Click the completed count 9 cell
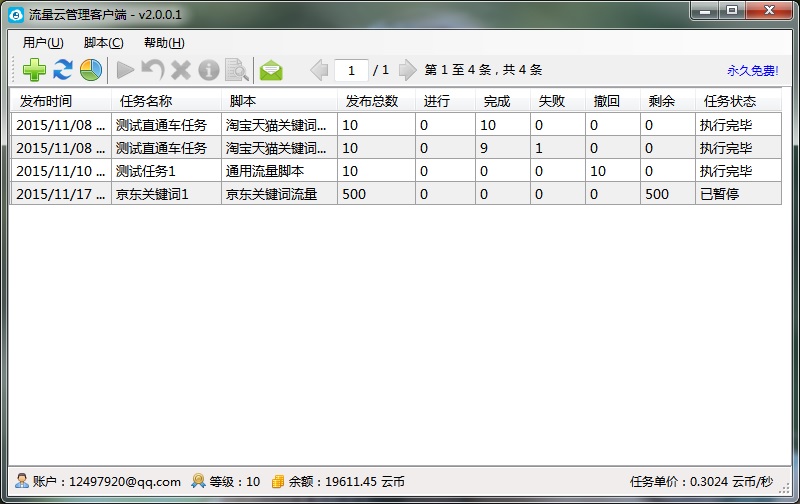This screenshot has height=504, width=800. point(503,148)
